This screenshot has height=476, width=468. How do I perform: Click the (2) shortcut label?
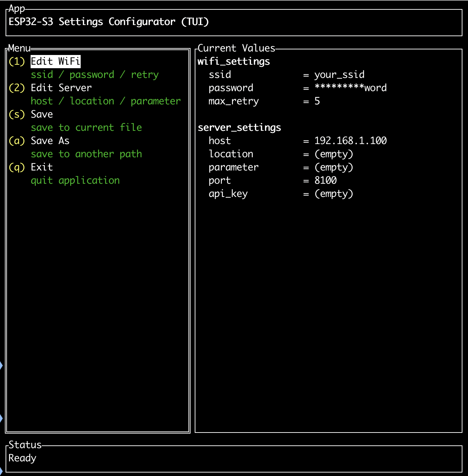tap(17, 88)
